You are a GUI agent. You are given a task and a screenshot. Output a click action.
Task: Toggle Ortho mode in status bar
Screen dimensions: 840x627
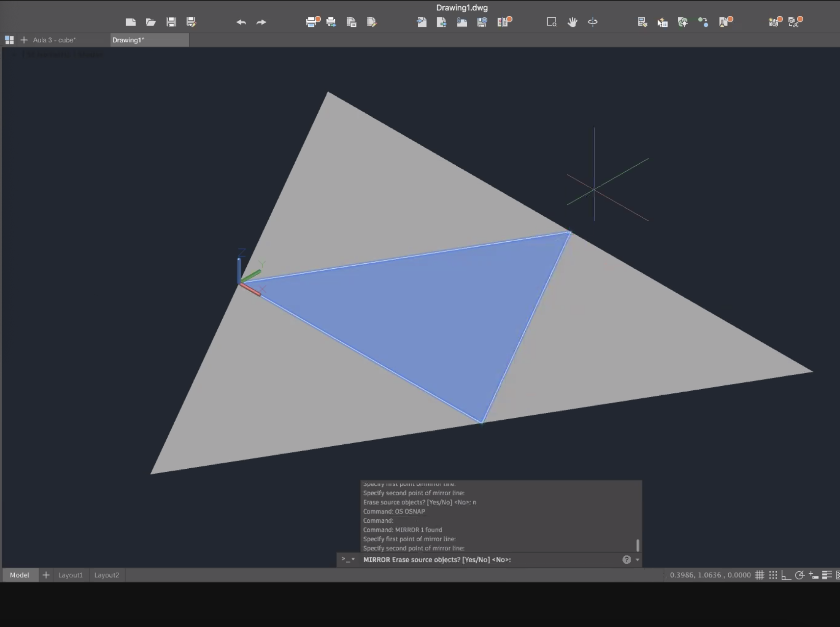[786, 575]
